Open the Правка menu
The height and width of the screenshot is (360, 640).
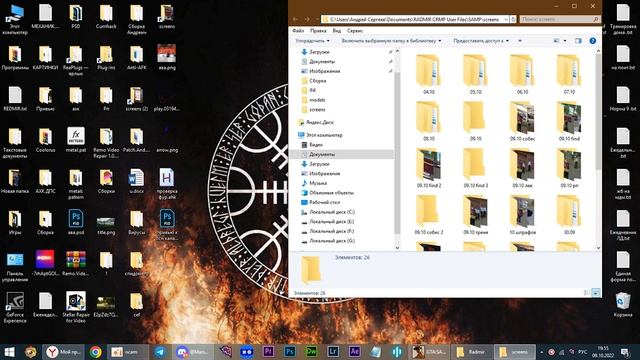[318, 31]
